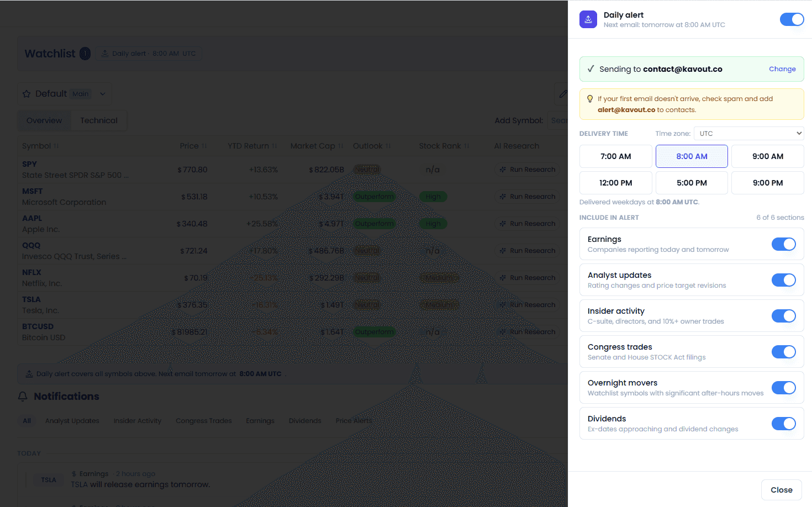This screenshot has width=812, height=507.
Task: Click the Outlook column sort icon
Action: point(388,146)
